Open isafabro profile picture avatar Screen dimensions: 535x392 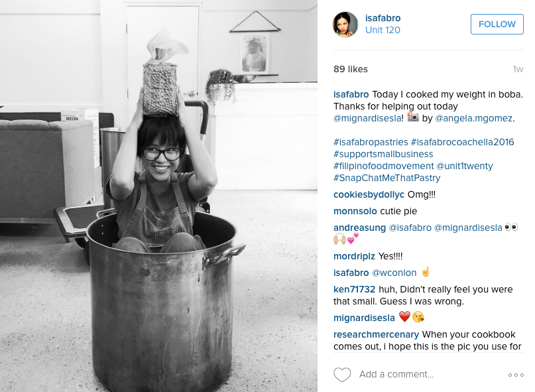(x=345, y=25)
